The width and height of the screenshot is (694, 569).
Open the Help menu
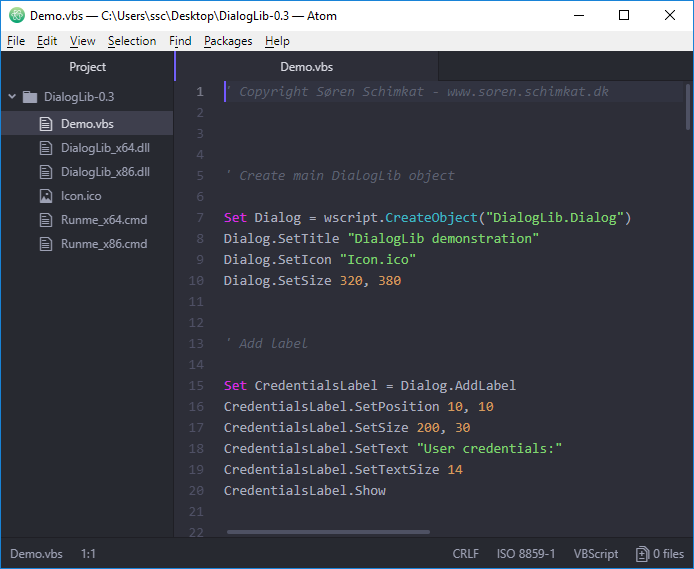(277, 41)
